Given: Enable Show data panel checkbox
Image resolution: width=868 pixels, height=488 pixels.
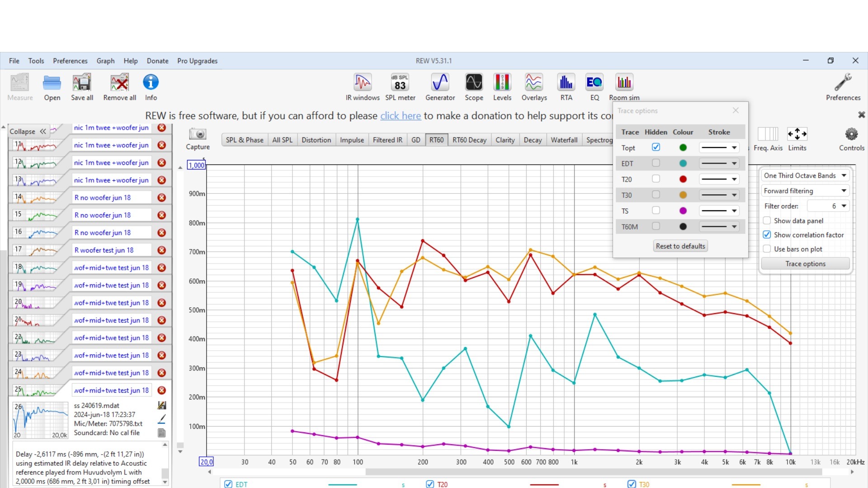Looking at the screenshot, I should pos(767,221).
